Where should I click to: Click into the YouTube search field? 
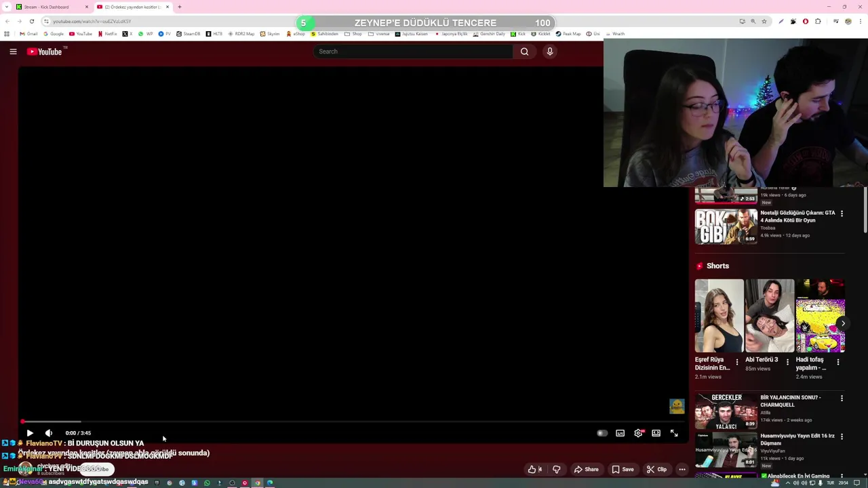click(x=412, y=52)
